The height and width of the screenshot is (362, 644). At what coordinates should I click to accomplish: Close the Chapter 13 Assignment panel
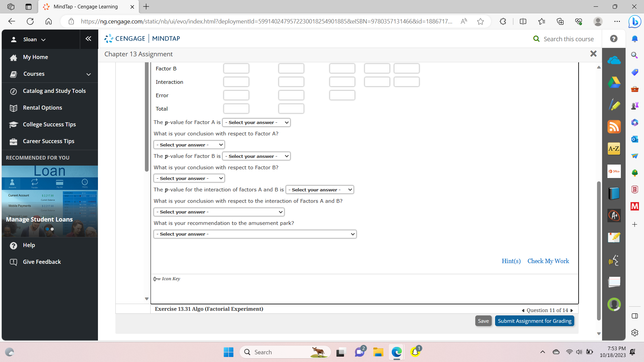click(x=593, y=54)
